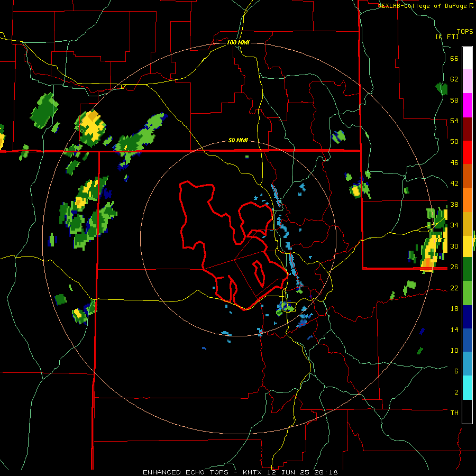Click the 54 value on the legend
Viewport: 476px width, 476px height.
tap(454, 121)
